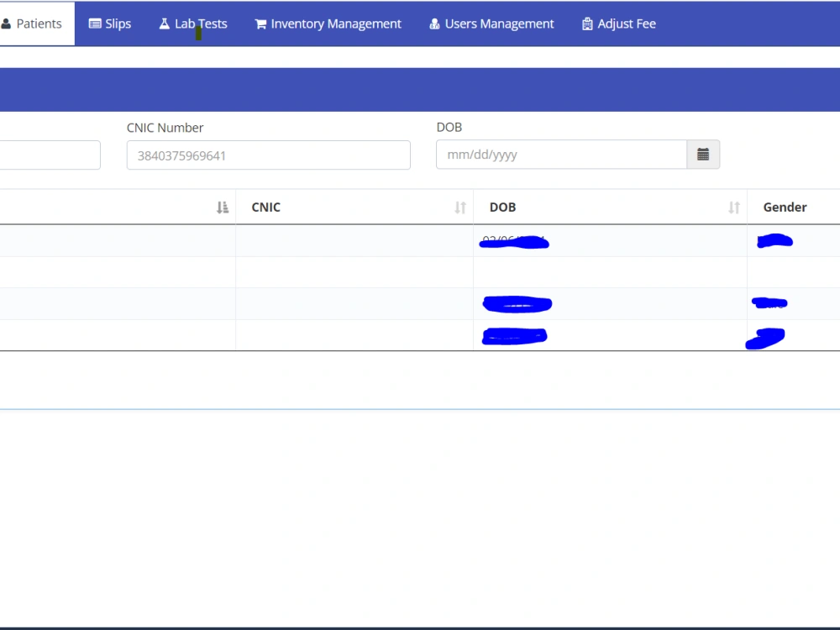Sort table by CNIC column
840x630 pixels.
pos(354,207)
